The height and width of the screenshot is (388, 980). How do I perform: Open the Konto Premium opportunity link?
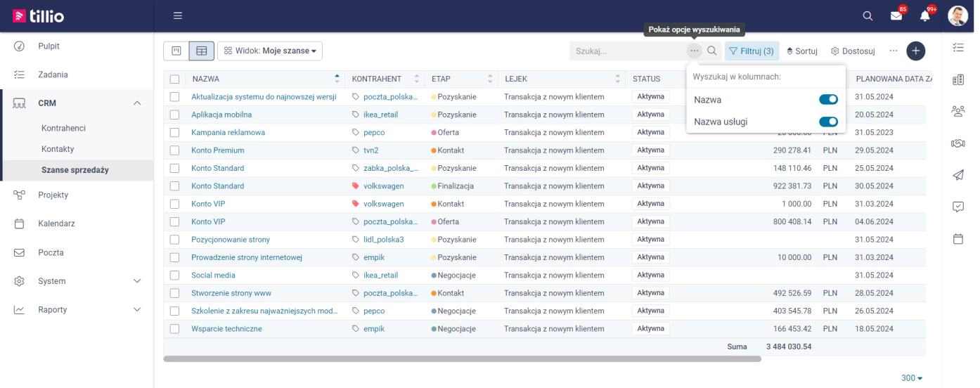tap(218, 150)
